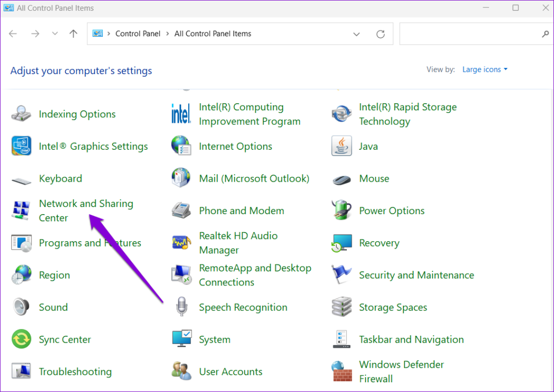Open the Power Options battery icon
The image size is (554, 392).
(341, 210)
